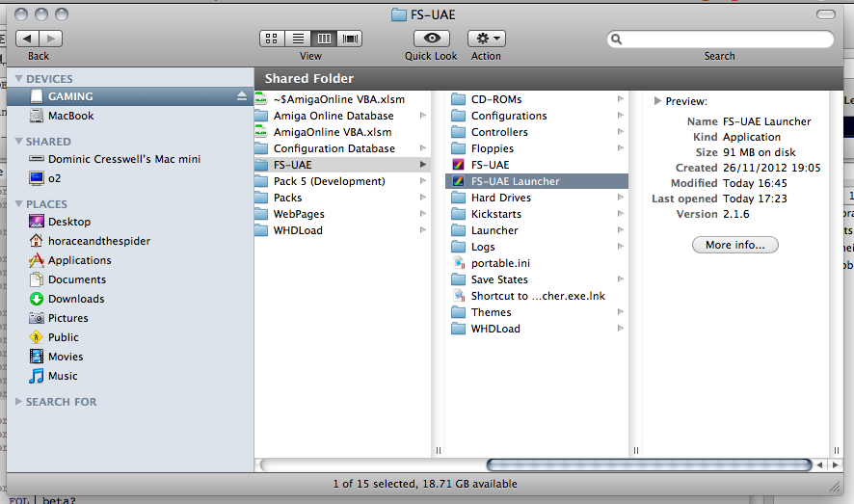Viewport: 854px width, 504px height.
Task: Switch to list view
Action: (298, 39)
